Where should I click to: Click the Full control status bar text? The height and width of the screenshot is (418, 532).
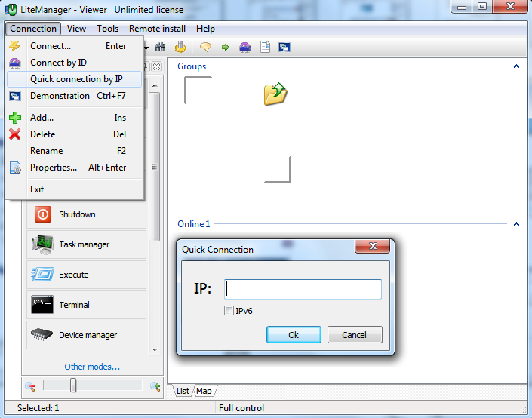(241, 408)
